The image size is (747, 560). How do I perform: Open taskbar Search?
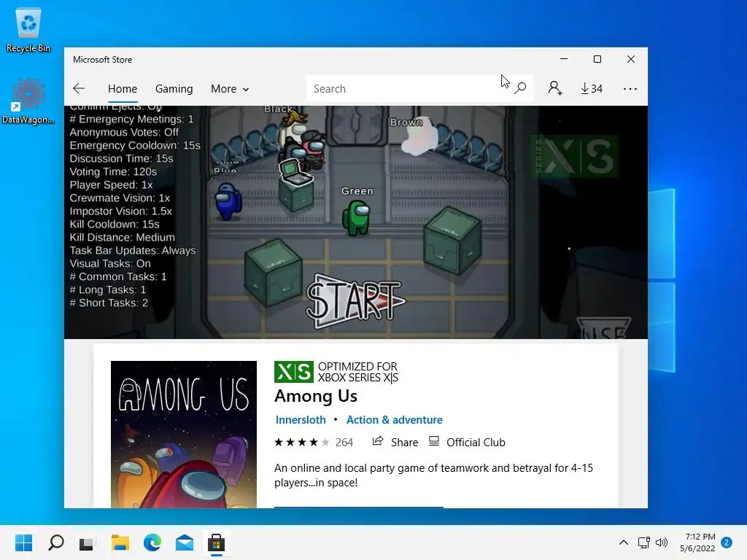point(56,542)
